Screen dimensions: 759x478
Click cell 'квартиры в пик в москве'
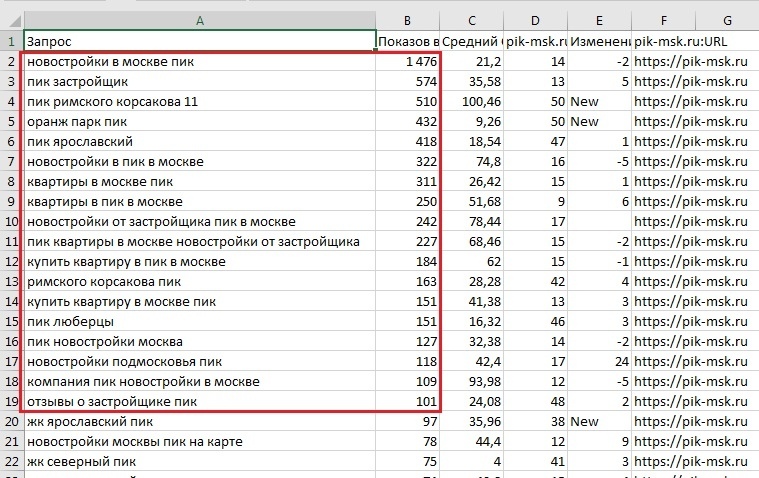coord(200,201)
